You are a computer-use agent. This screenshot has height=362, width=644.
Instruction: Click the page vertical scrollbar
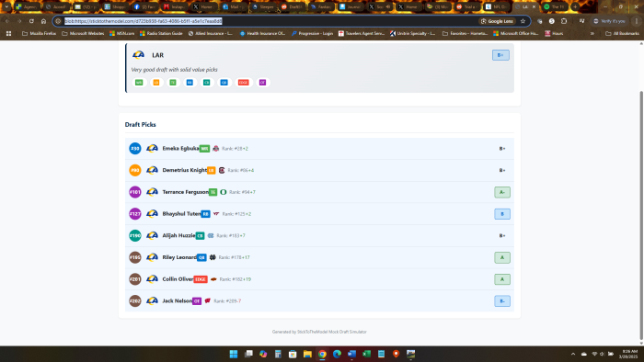(x=641, y=215)
